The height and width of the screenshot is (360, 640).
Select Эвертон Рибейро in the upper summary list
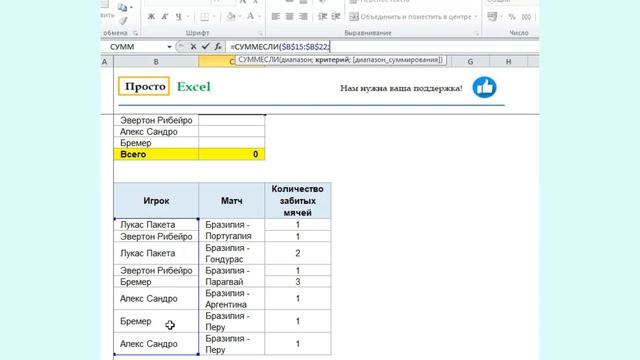156,120
